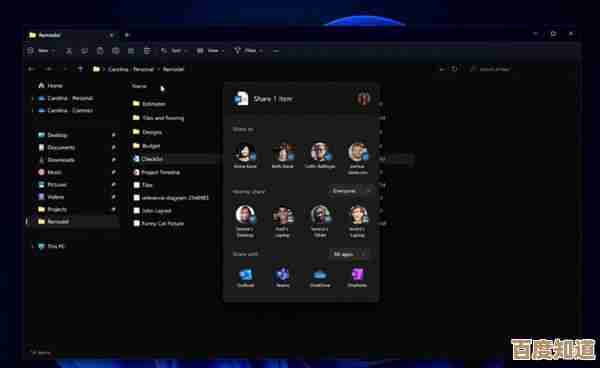Viewport: 600px width, 368px height.
Task: Unpin Pictures using its pin icon
Action: click(x=114, y=184)
